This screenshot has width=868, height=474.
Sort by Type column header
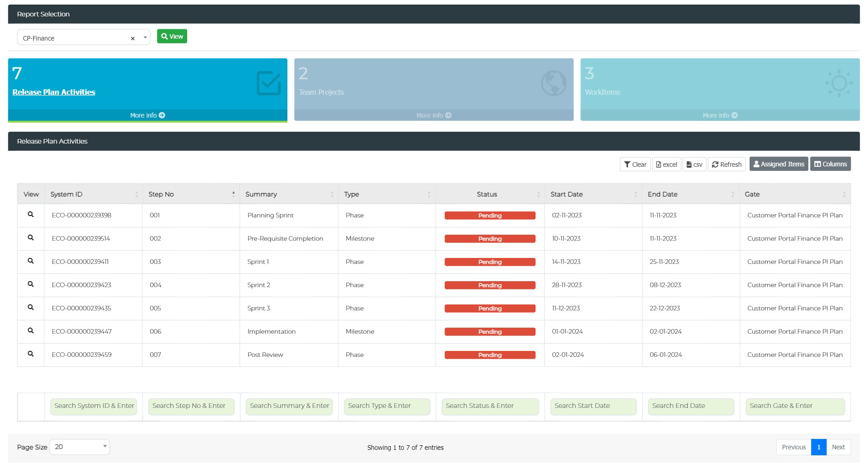pyautogui.click(x=387, y=194)
